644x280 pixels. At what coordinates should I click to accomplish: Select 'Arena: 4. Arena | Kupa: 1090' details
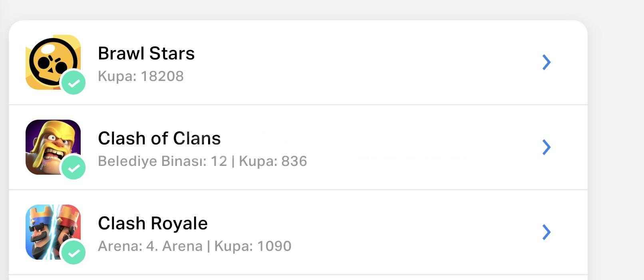[195, 246]
